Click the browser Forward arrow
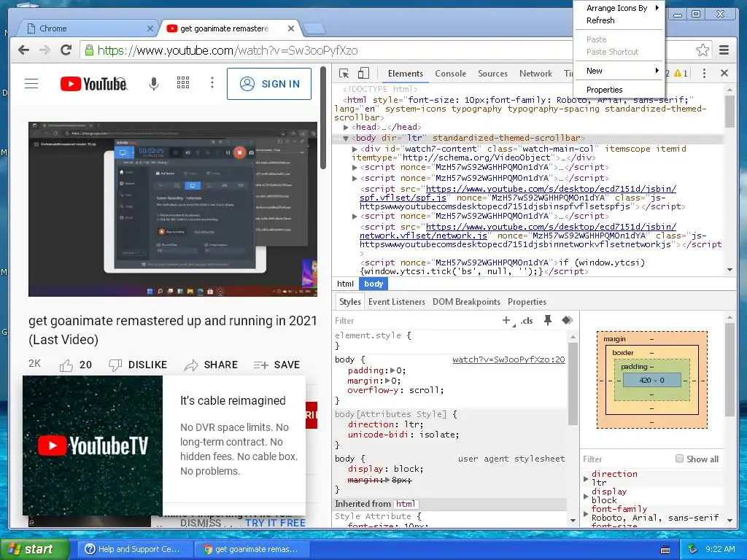Image resolution: width=747 pixels, height=560 pixels. (44, 50)
